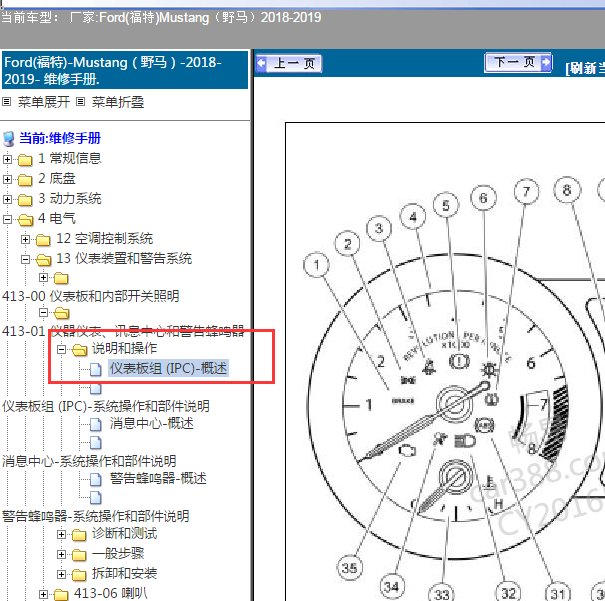Click the 上一页 previous page button
The image size is (605, 601).
point(289,63)
